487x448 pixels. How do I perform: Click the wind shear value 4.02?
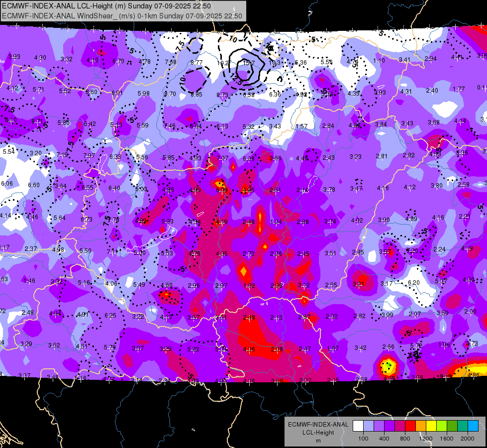pyautogui.click(x=357, y=221)
